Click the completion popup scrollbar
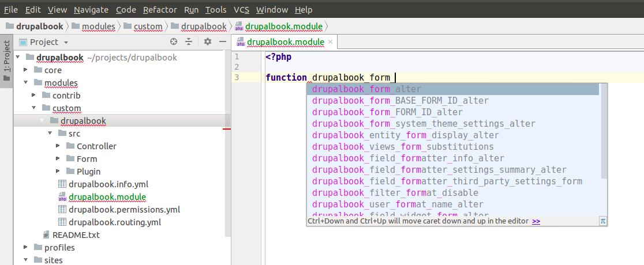The width and height of the screenshot is (644, 265). tap(604, 131)
